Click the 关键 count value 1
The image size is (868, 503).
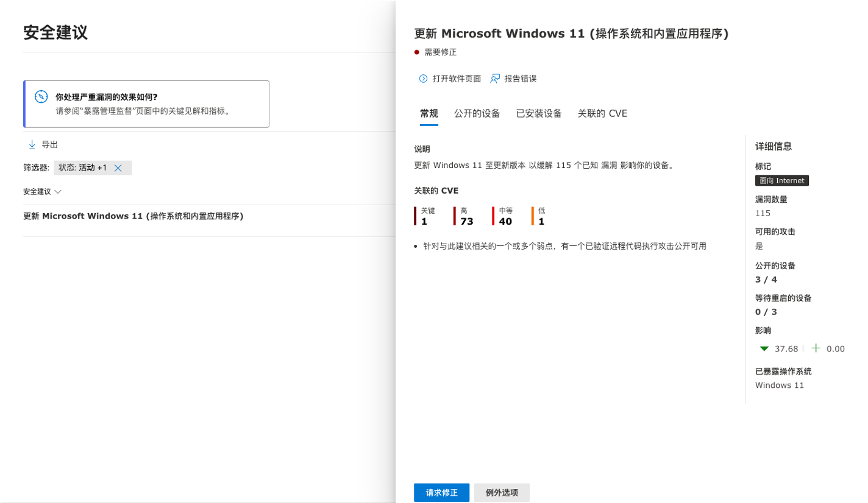click(424, 222)
